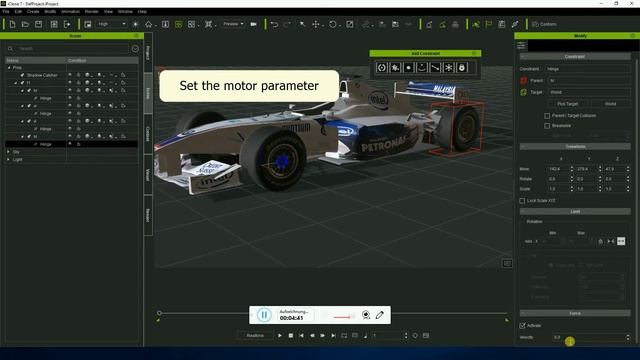
Task: Collapse the Prop tree group
Action: [x=9, y=68]
